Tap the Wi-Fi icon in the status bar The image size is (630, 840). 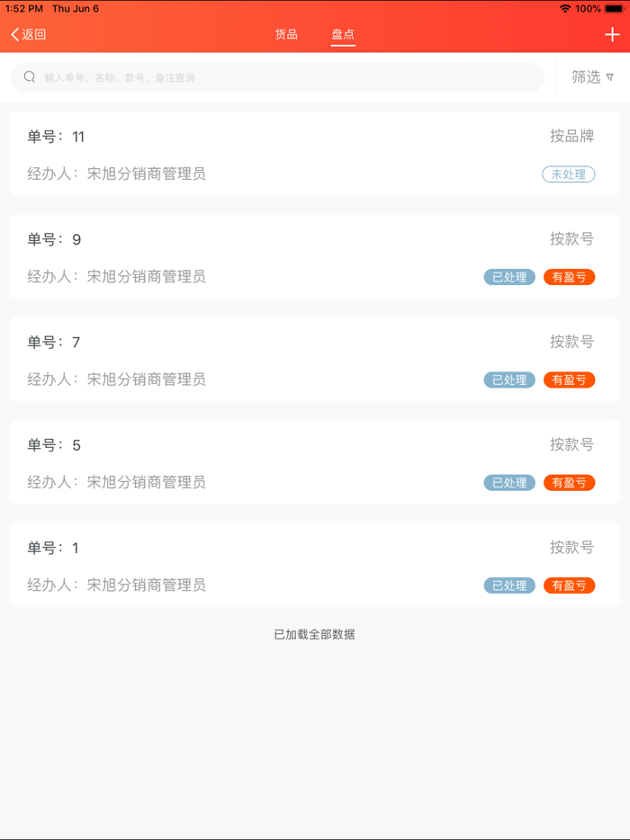coord(564,8)
